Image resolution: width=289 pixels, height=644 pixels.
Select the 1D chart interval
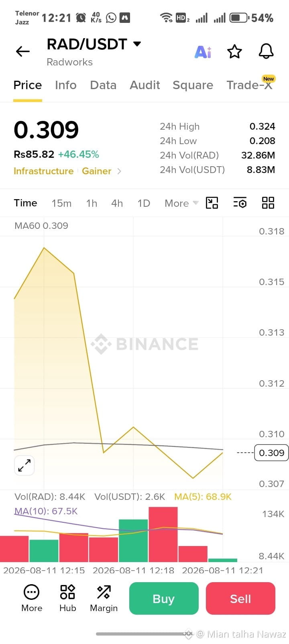pyautogui.click(x=144, y=203)
